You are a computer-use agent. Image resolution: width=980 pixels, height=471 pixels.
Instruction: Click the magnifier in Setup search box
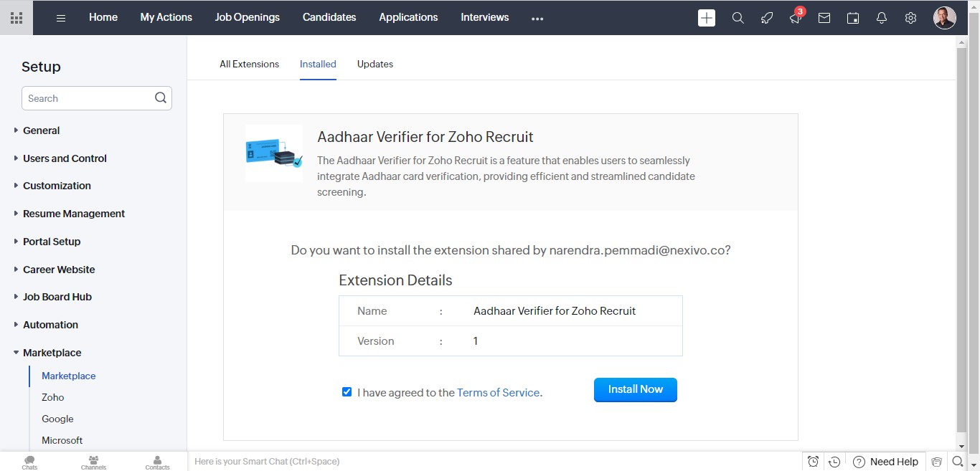[x=161, y=98]
